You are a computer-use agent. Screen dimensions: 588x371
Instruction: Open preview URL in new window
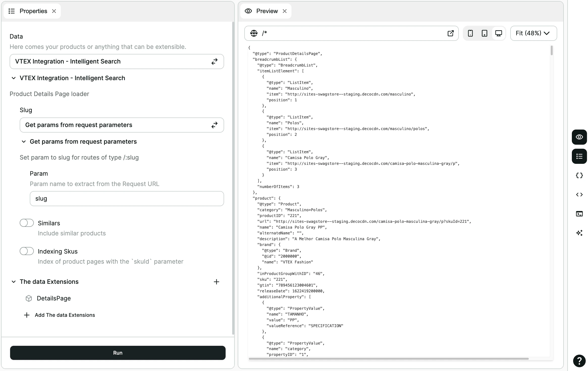pos(450,33)
